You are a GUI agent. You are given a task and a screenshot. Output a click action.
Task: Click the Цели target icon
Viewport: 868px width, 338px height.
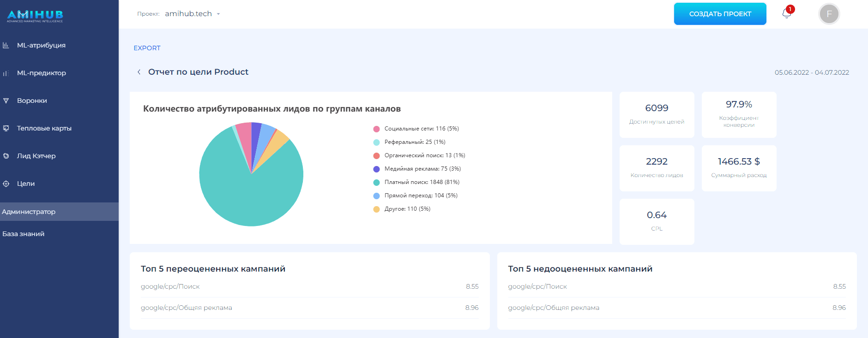[6, 184]
